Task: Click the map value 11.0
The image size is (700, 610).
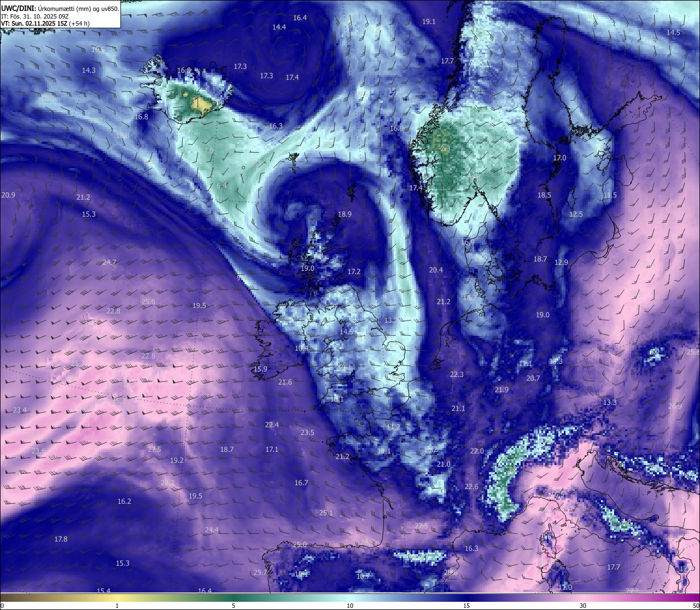Action: point(565,587)
